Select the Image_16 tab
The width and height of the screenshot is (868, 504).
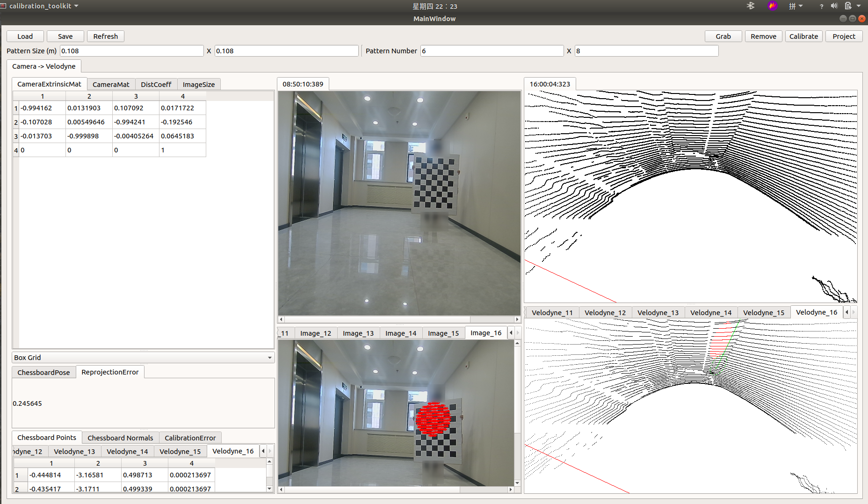pos(486,333)
